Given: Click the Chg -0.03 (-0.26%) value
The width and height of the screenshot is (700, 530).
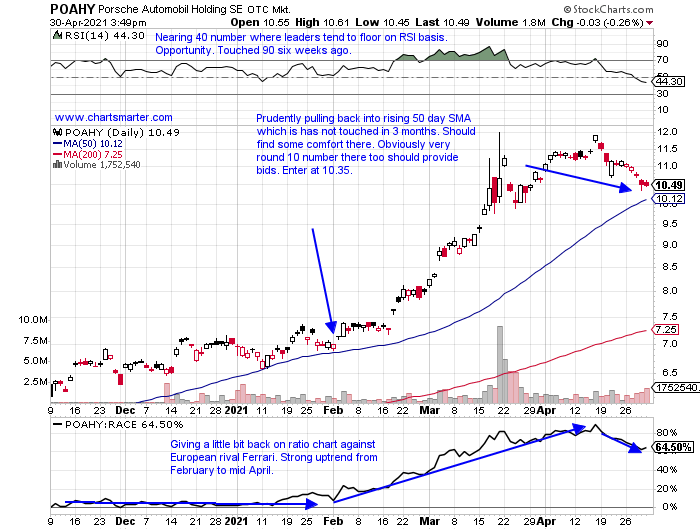Looking at the screenshot, I should (597, 22).
